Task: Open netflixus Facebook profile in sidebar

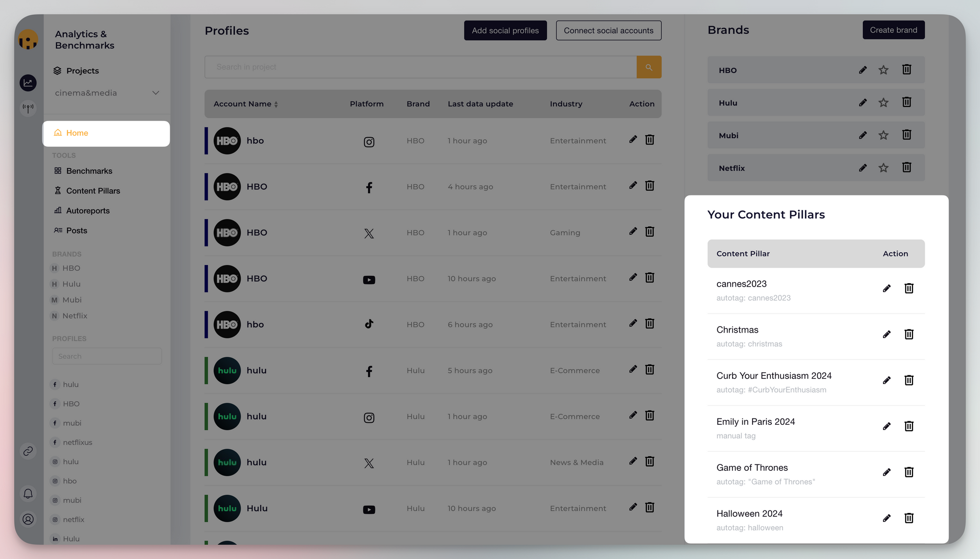Action: (77, 442)
